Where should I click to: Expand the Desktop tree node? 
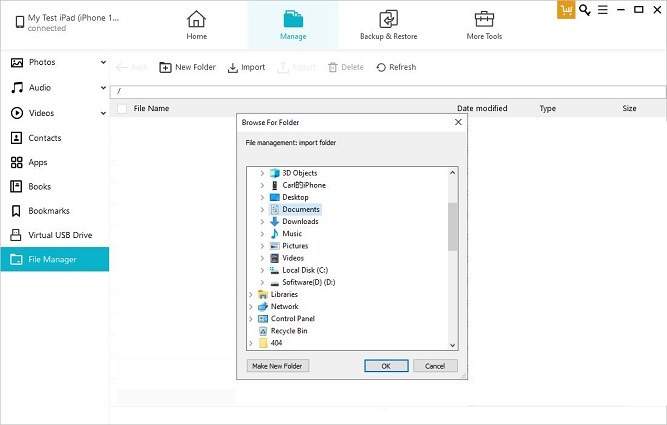click(x=262, y=197)
